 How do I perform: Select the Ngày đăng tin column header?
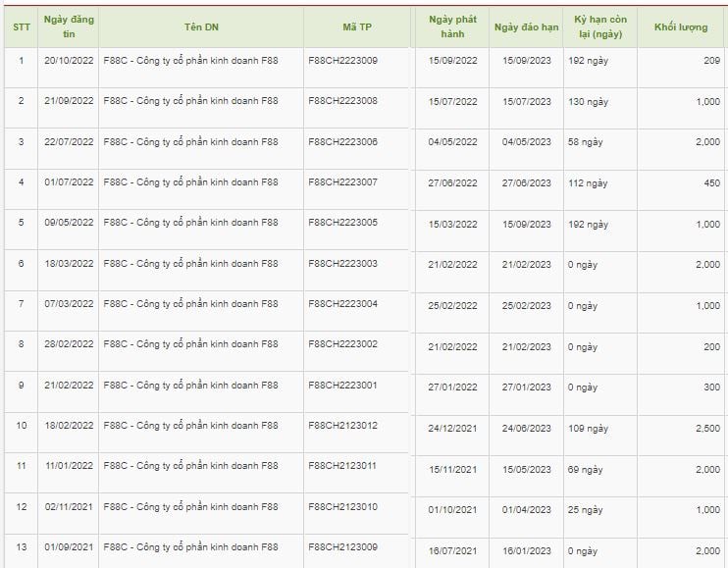(x=69, y=26)
